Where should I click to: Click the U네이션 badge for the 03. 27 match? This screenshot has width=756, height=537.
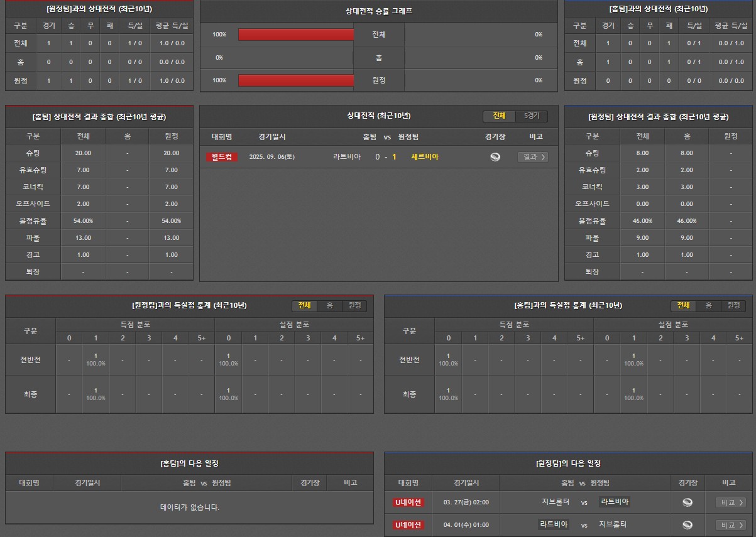pos(408,502)
